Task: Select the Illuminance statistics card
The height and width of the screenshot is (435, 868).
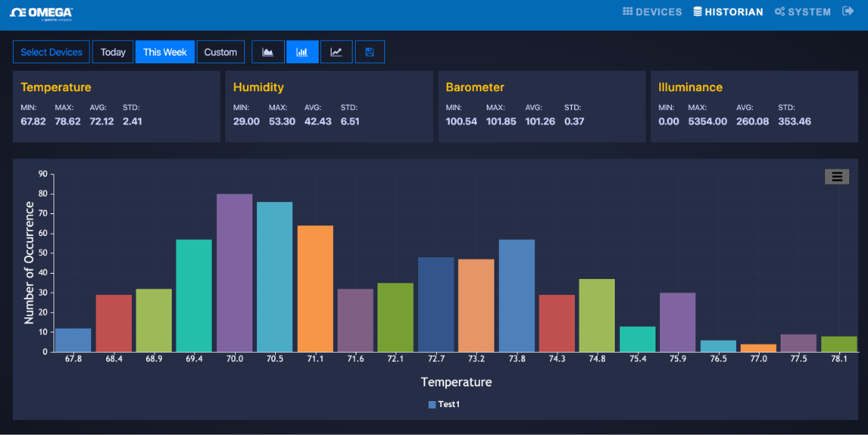Action: click(x=753, y=106)
